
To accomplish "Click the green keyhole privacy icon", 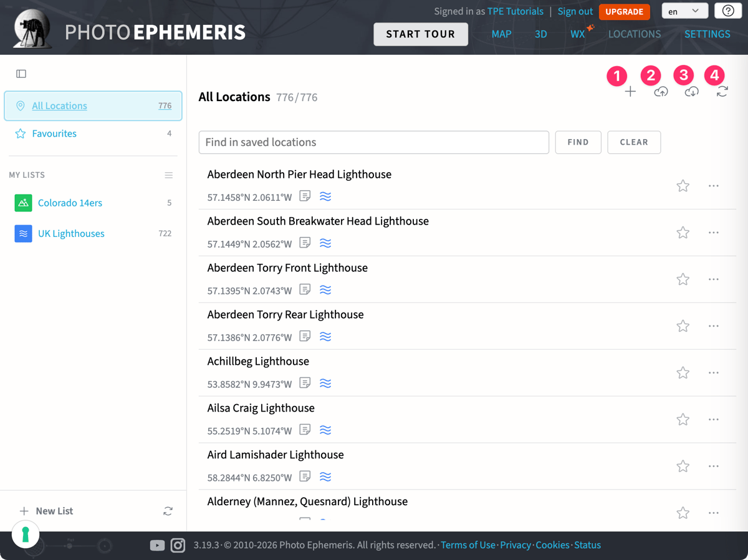I will (x=26, y=534).
